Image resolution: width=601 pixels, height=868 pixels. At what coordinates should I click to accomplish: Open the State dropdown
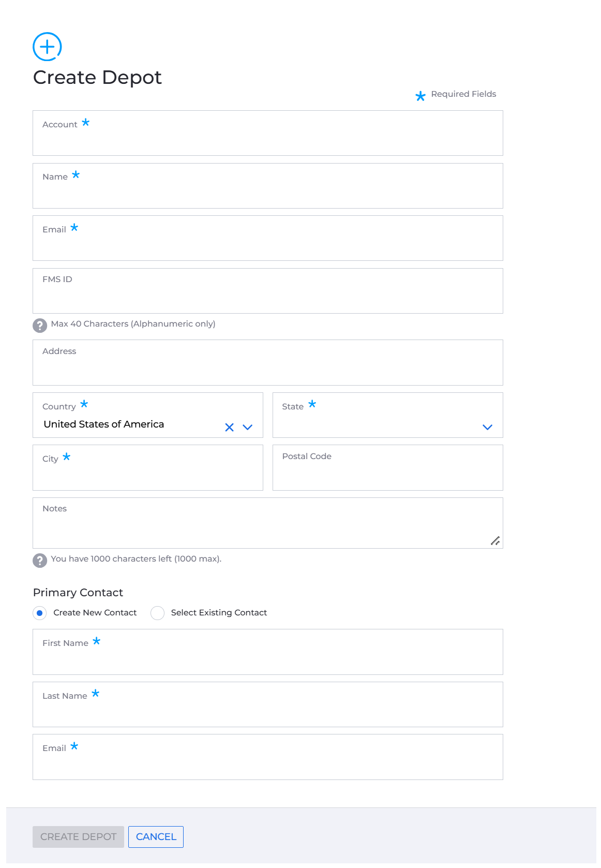click(x=388, y=415)
